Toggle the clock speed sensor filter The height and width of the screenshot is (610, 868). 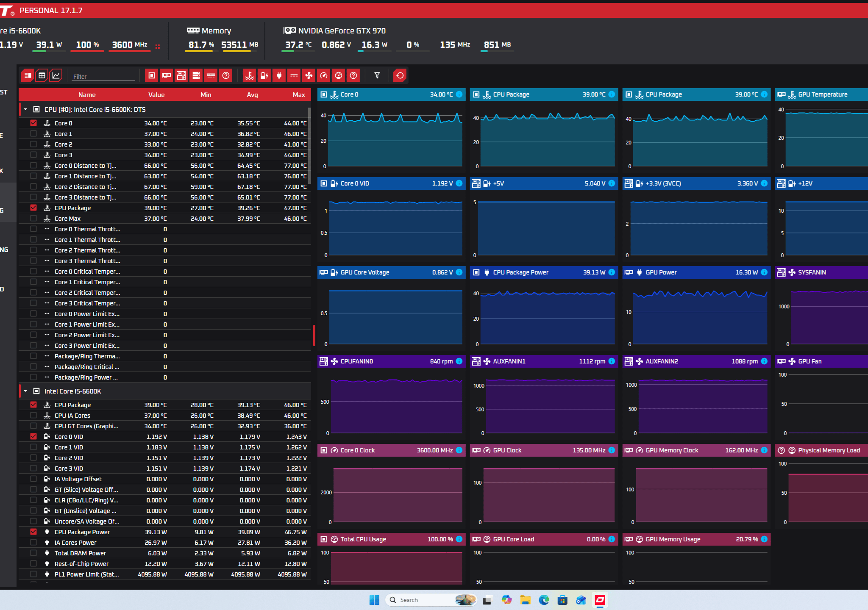[x=324, y=75]
